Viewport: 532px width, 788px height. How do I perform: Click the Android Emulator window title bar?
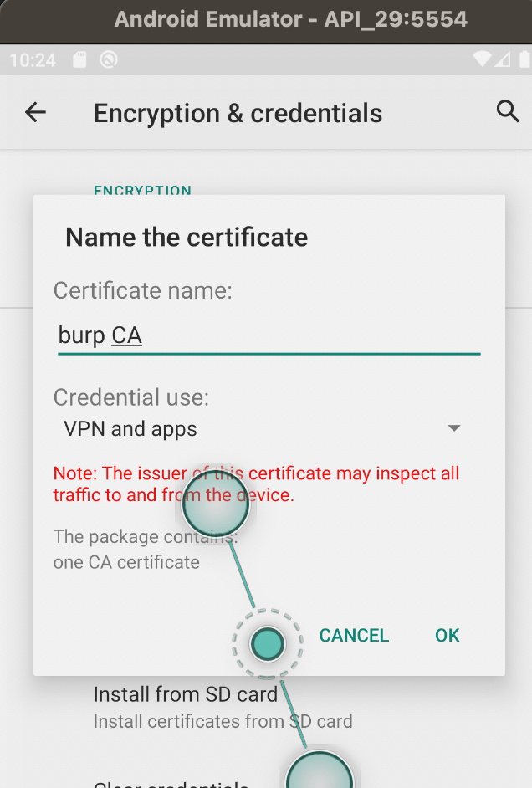(x=266, y=21)
